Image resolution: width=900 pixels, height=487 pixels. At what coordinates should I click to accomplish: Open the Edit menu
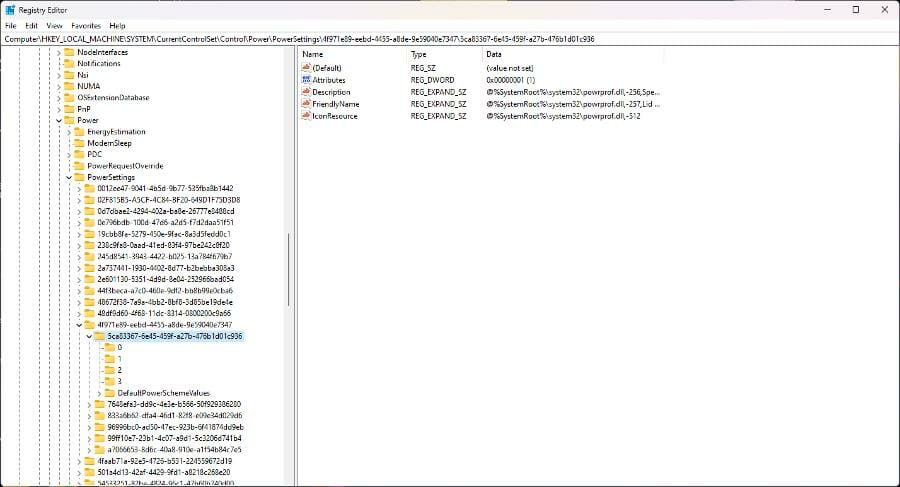click(x=32, y=26)
